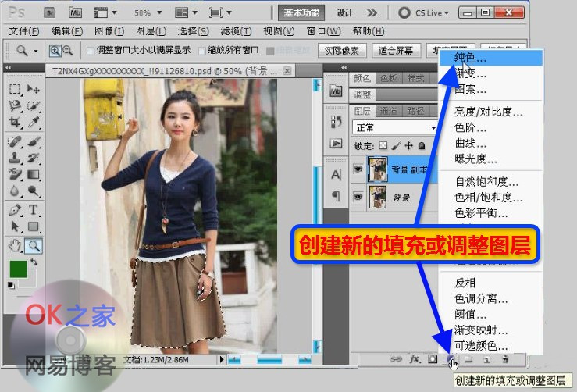Open the 正常 blend mode dropdown

[394, 128]
